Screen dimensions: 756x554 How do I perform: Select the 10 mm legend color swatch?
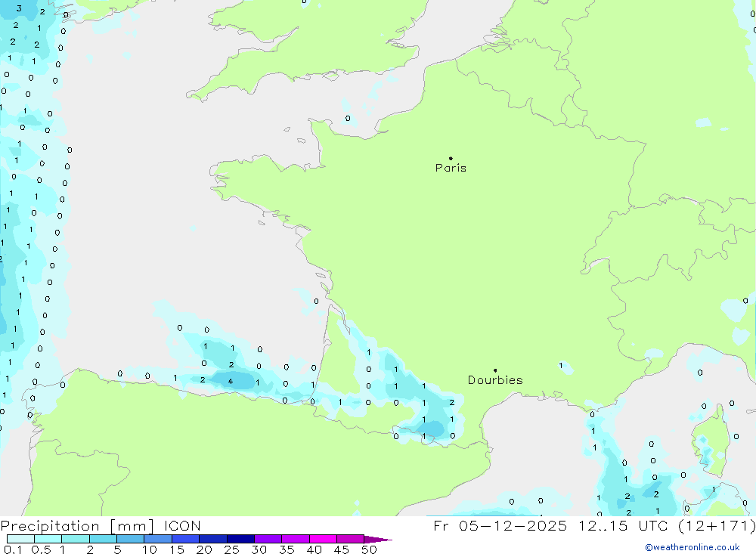158,539
